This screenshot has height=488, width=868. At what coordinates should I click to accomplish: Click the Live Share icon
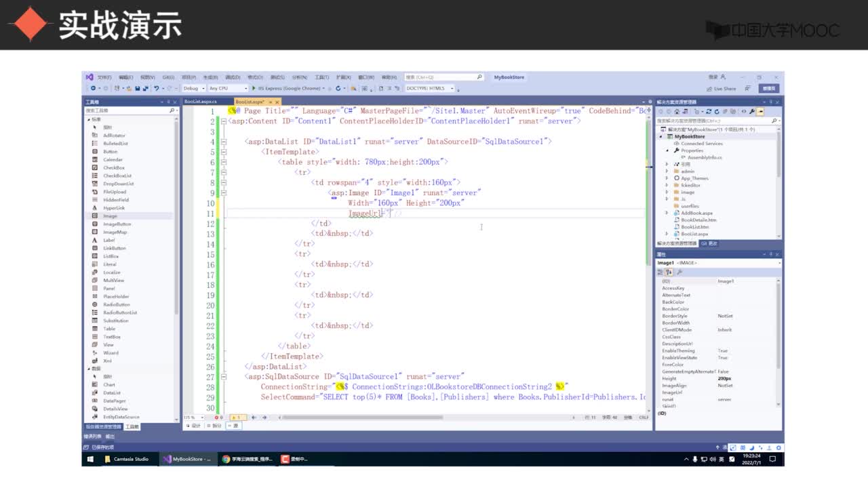709,89
